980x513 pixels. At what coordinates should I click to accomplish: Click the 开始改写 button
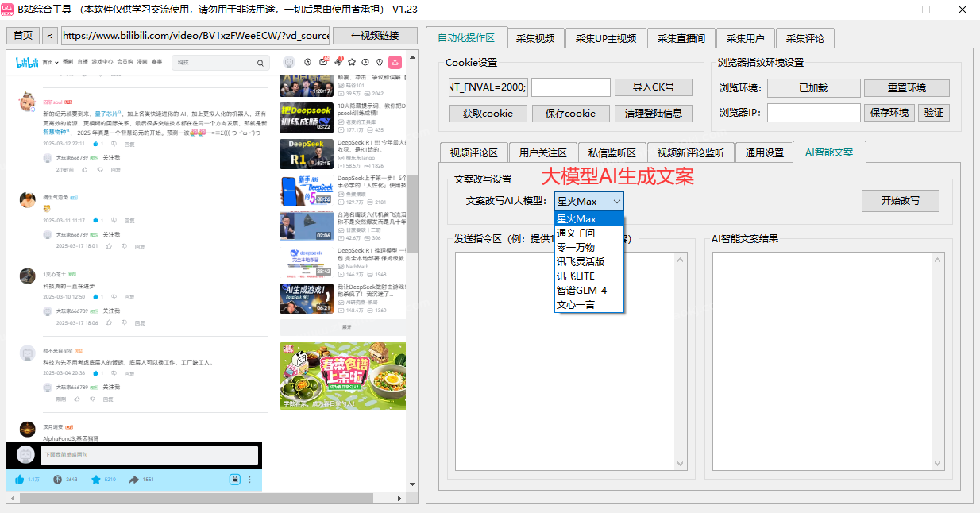click(900, 200)
